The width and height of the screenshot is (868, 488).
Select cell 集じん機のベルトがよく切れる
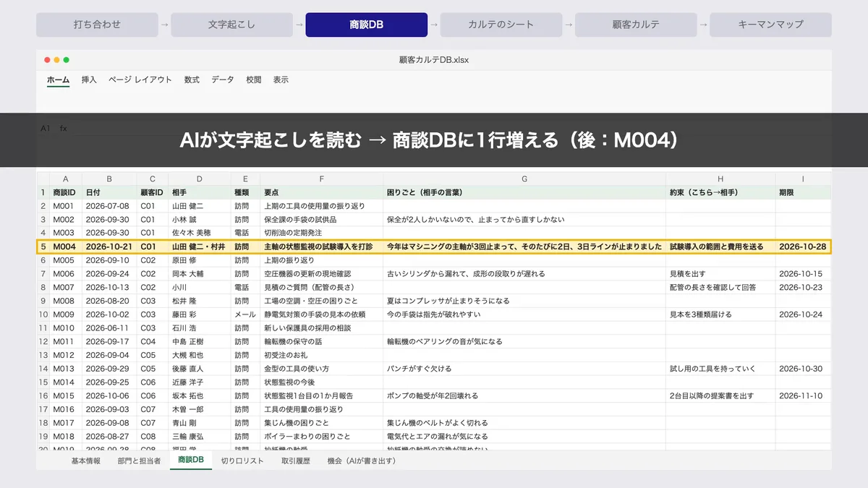tap(525, 422)
